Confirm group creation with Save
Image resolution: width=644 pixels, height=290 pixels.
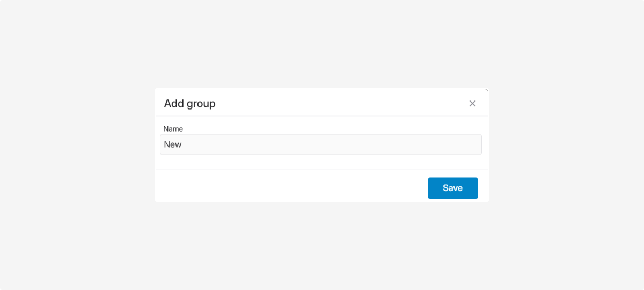coord(452,188)
